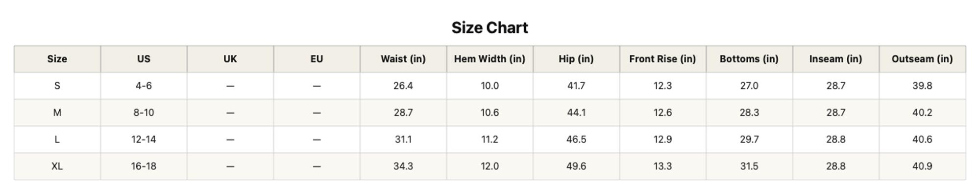
Task: Click the Bottoms (in) column header
Action: [749, 59]
